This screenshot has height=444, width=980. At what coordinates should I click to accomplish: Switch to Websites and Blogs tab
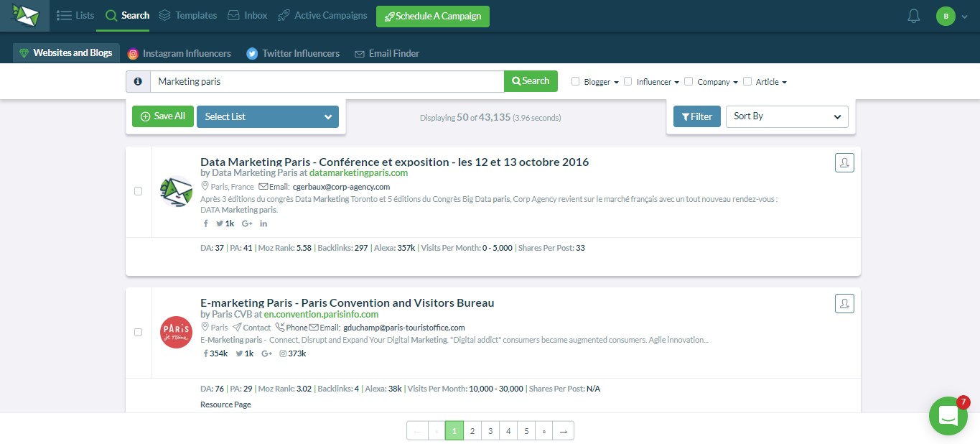tap(66, 53)
